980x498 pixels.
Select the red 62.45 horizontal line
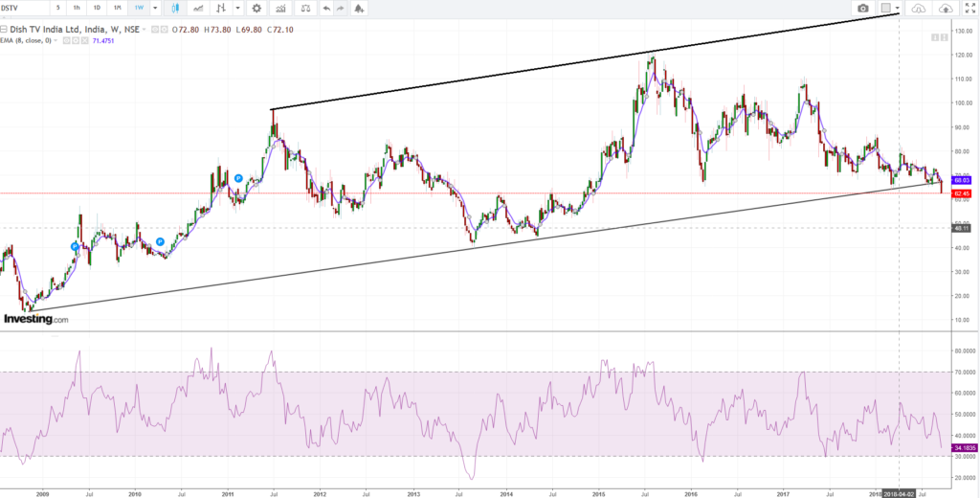pyautogui.click(x=475, y=192)
